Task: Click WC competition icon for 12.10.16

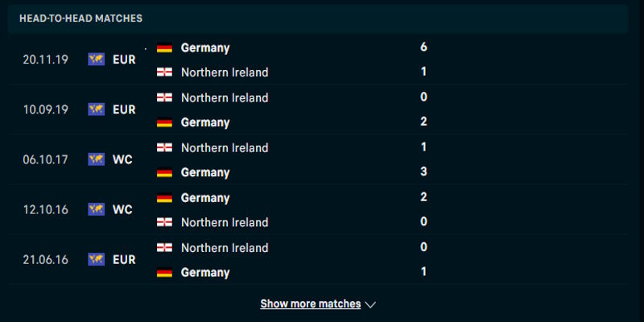Action: 97,209
